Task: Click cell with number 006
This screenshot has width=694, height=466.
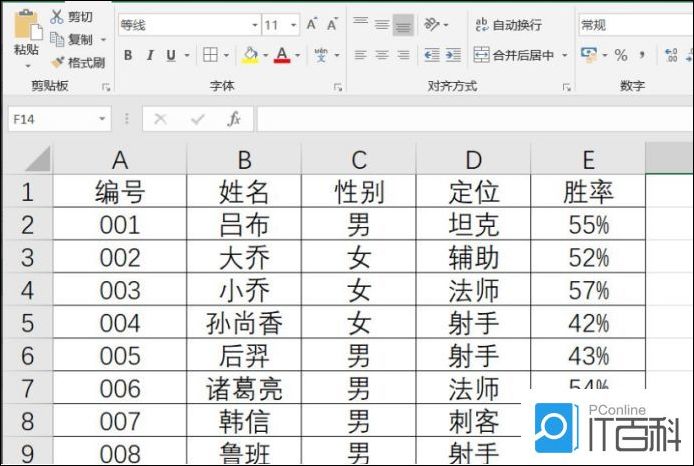Action: 120,388
